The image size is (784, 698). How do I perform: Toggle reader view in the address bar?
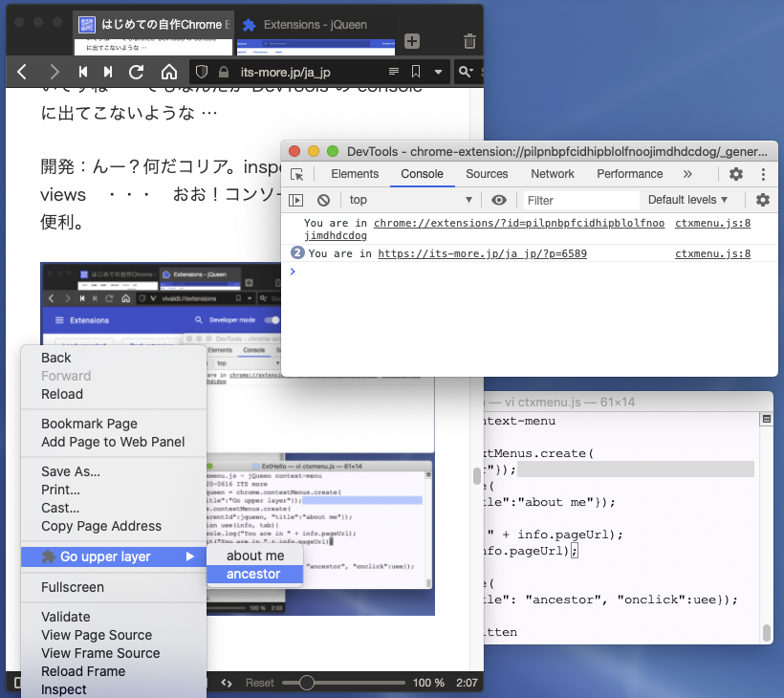coord(393,72)
